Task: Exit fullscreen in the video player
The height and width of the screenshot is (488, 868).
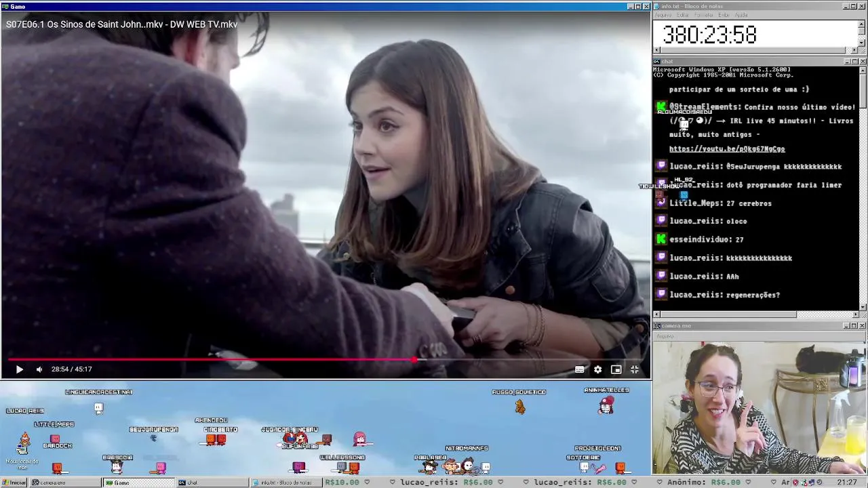Action: pos(635,369)
